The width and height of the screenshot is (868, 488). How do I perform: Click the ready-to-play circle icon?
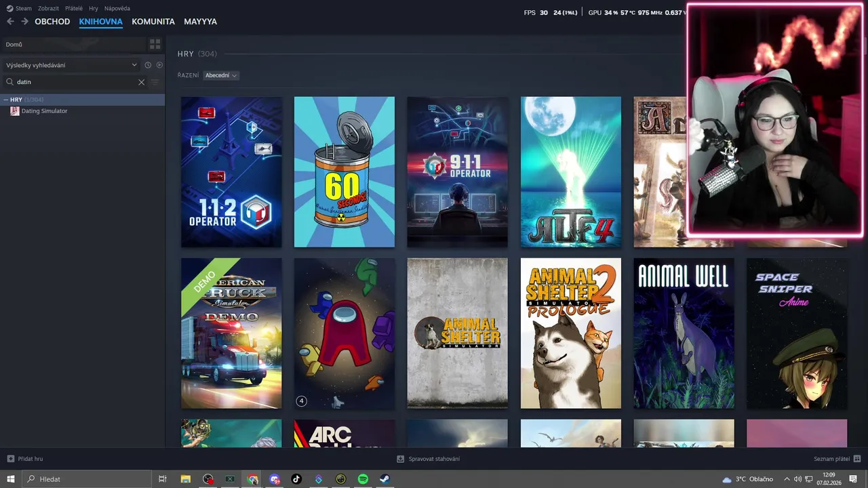(159, 65)
